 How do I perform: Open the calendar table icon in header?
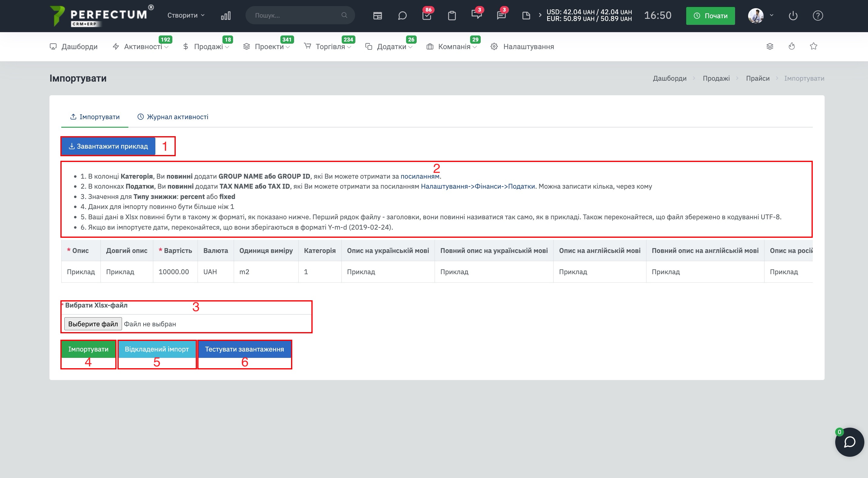[377, 15]
